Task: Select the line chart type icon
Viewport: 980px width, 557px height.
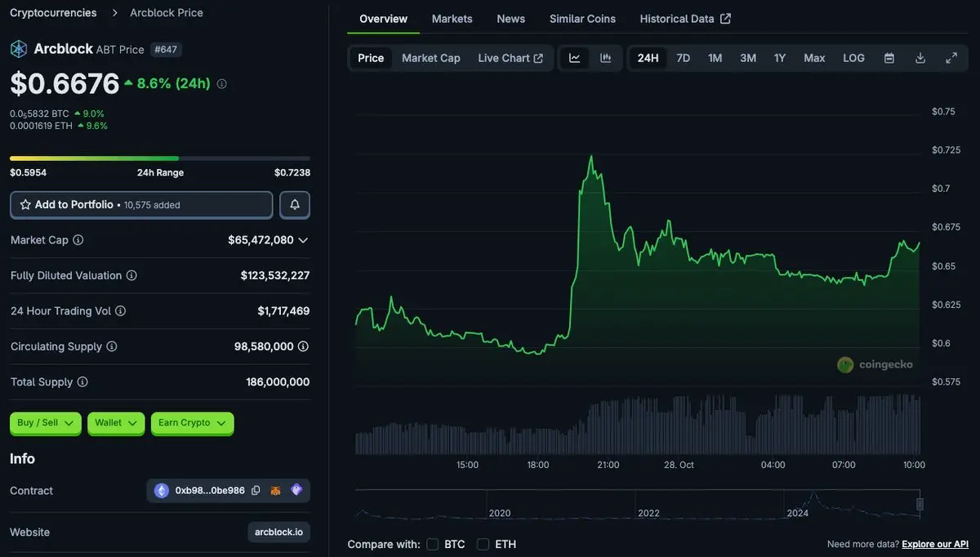Action: click(575, 58)
